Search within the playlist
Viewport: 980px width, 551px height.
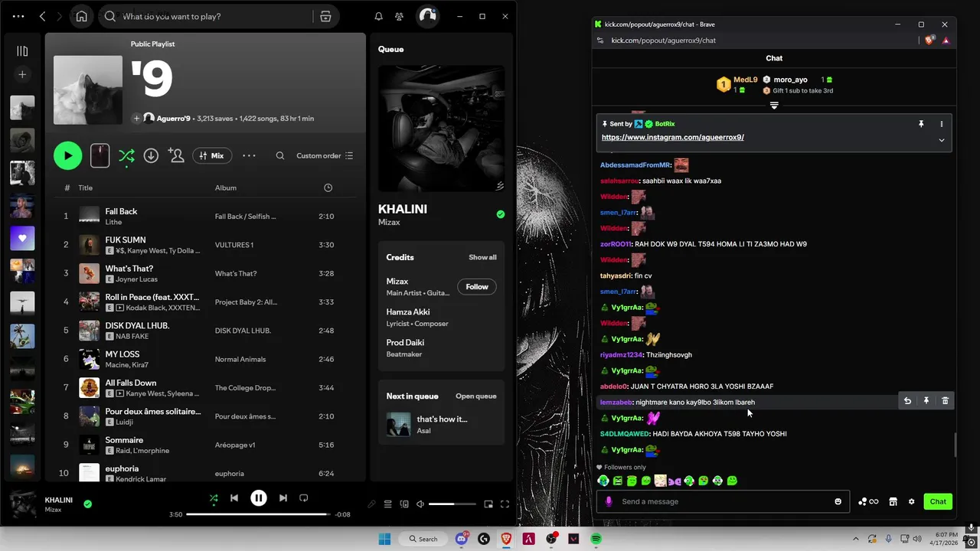(280, 155)
